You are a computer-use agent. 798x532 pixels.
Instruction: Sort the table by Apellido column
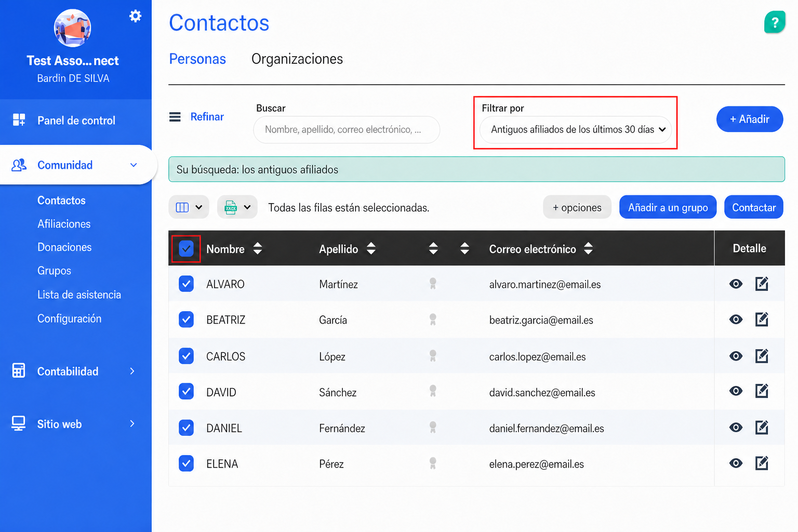(371, 248)
